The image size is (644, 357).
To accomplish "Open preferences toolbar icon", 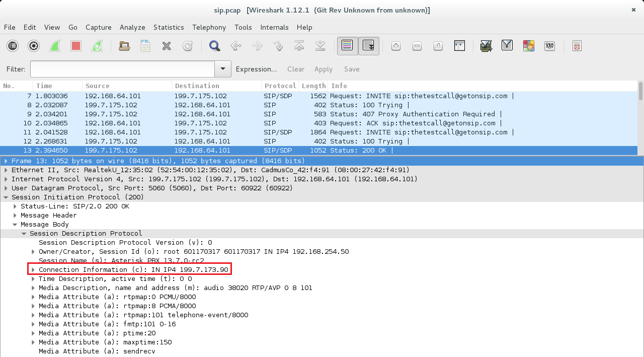I will coord(549,46).
